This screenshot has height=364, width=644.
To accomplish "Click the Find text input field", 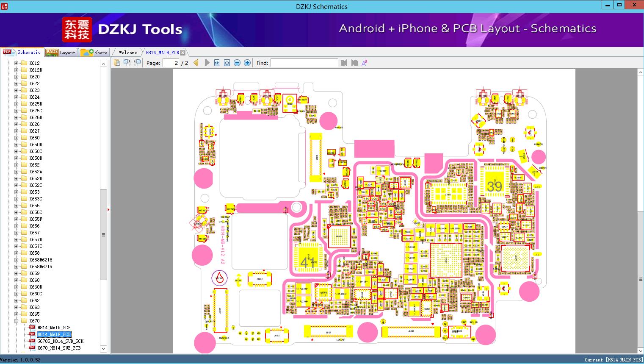I will [304, 63].
